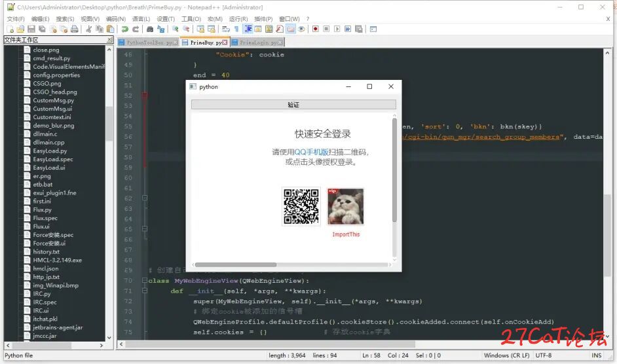617x364 pixels.
Task: Click the Save All toolbar icon
Action: point(42,29)
